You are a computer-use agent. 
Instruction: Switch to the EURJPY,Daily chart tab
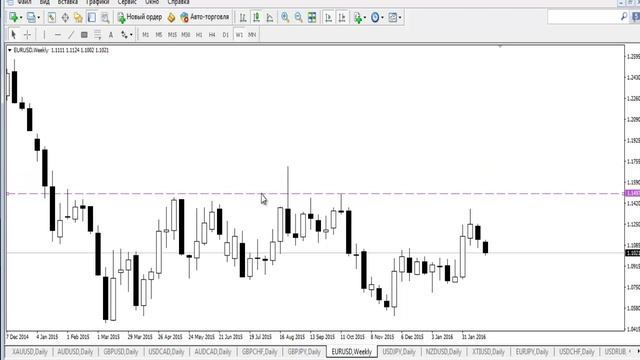point(532,351)
